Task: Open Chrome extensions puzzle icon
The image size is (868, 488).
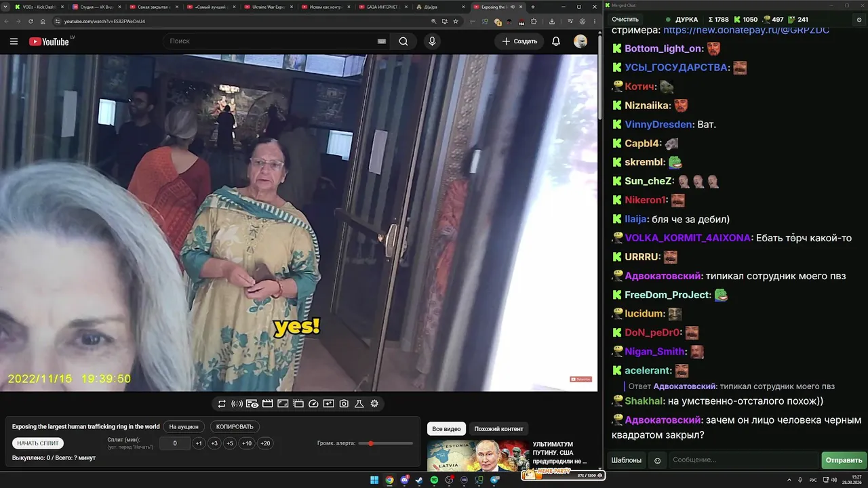Action: [x=534, y=21]
